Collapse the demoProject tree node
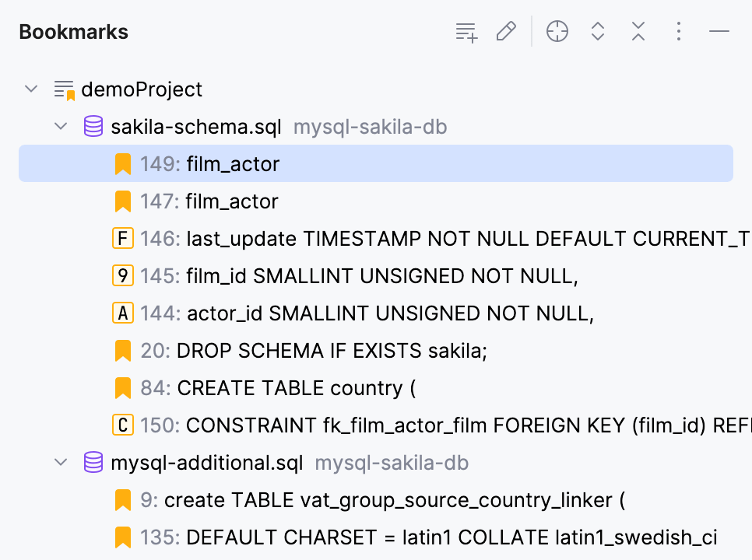 (x=31, y=89)
